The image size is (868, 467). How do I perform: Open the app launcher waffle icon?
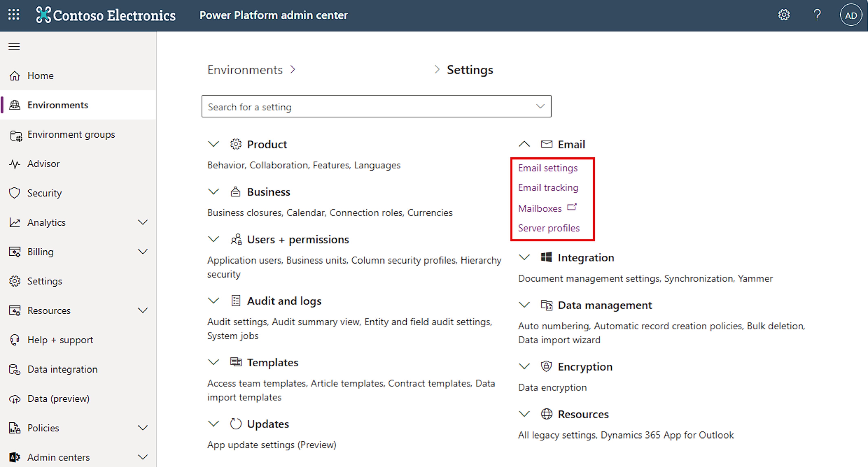pos(14,15)
